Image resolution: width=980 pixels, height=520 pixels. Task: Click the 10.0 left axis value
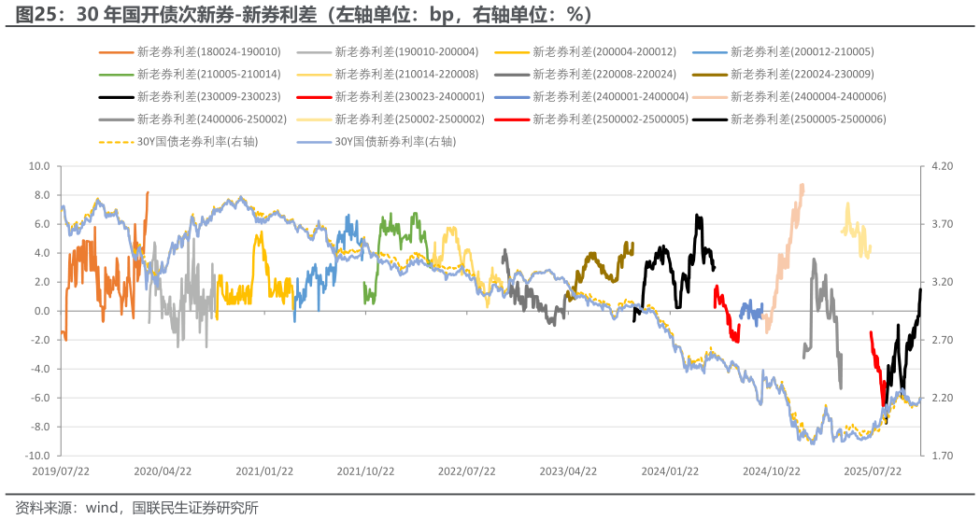click(38, 166)
